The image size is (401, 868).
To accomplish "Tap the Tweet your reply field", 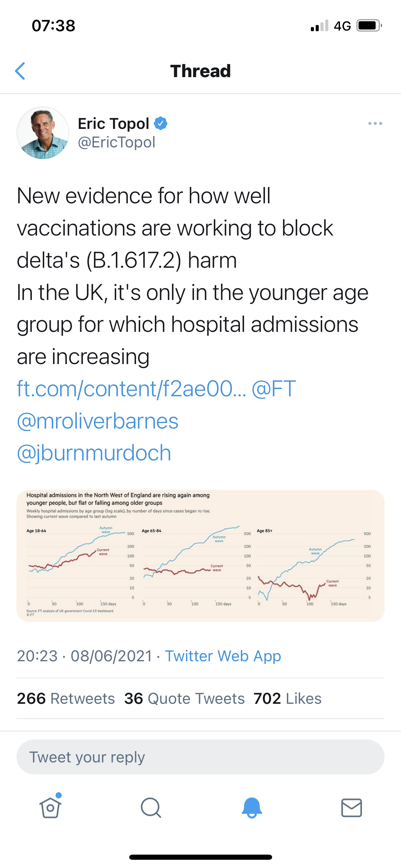I will pos(200,757).
